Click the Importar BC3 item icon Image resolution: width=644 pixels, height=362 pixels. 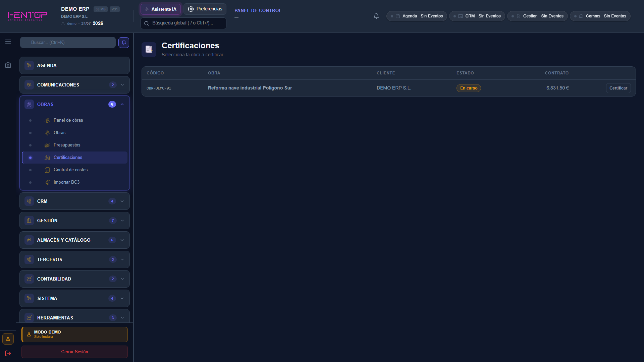(x=47, y=182)
